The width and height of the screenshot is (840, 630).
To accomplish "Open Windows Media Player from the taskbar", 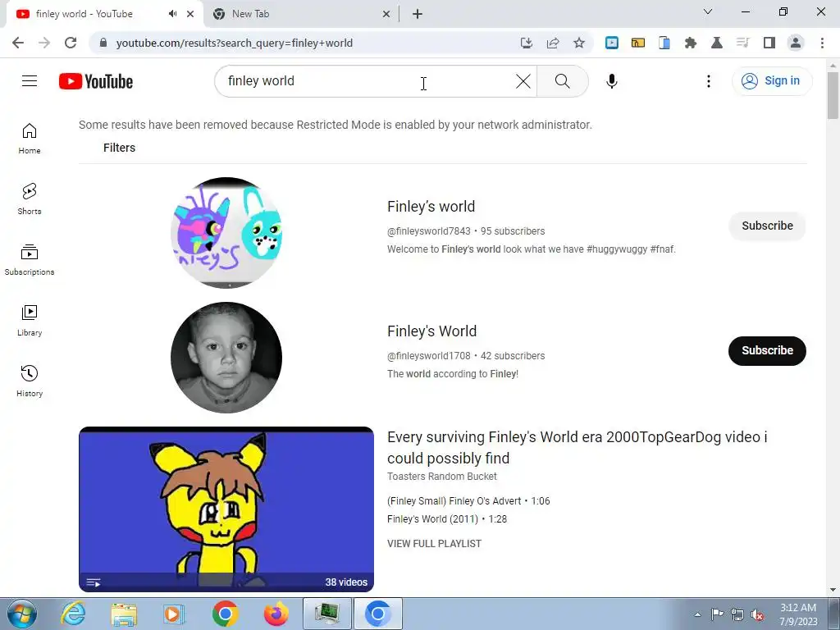I will coord(174,614).
